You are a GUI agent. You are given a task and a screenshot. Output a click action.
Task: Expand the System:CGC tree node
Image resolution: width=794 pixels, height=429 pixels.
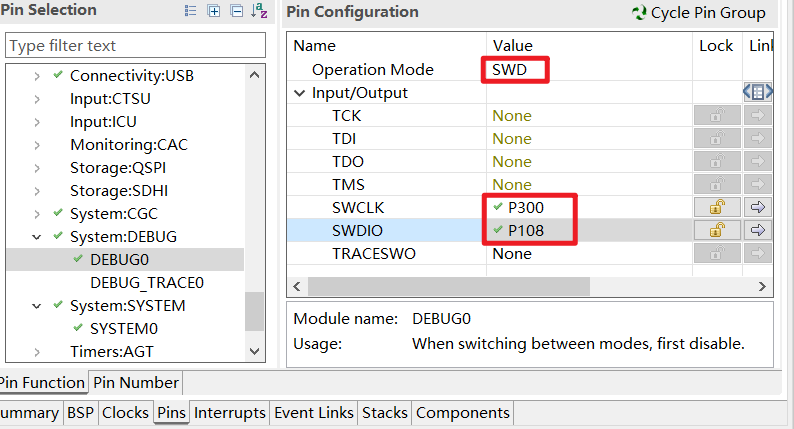pyautogui.click(x=37, y=214)
